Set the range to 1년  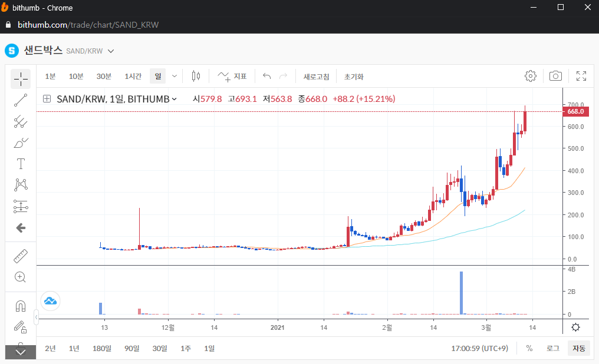click(x=74, y=348)
